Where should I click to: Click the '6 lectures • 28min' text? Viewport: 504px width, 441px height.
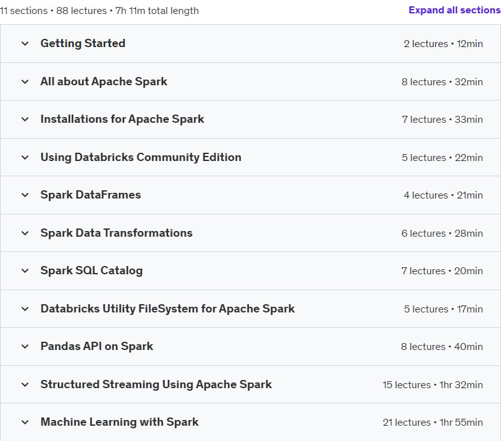pyautogui.click(x=442, y=234)
